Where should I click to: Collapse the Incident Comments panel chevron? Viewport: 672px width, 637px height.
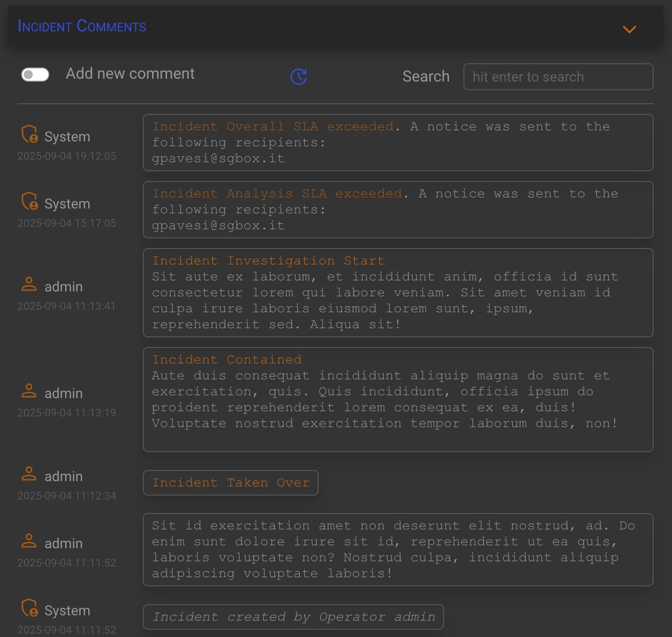click(x=629, y=29)
